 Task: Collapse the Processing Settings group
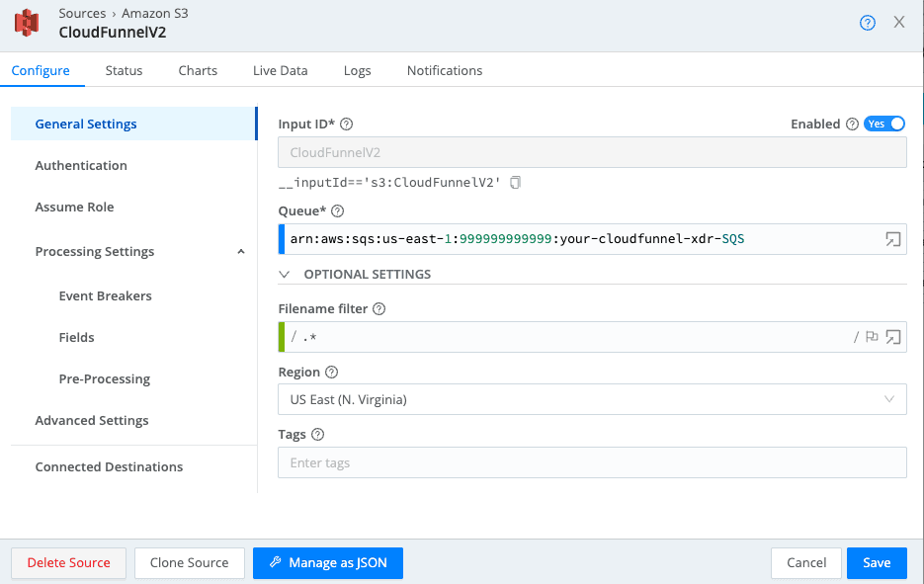240,251
